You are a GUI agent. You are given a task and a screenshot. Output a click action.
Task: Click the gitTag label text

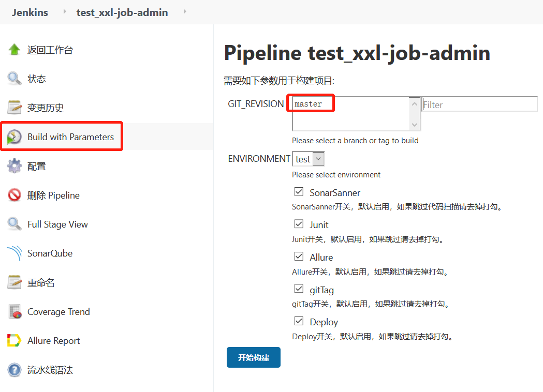[x=322, y=290]
